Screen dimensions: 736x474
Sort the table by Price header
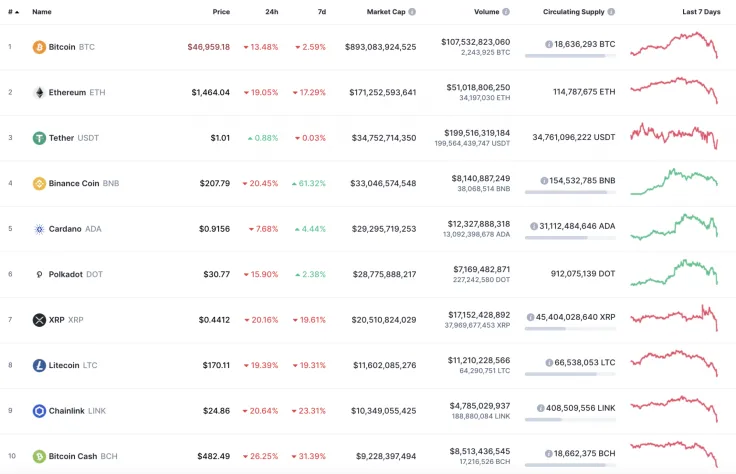click(221, 12)
